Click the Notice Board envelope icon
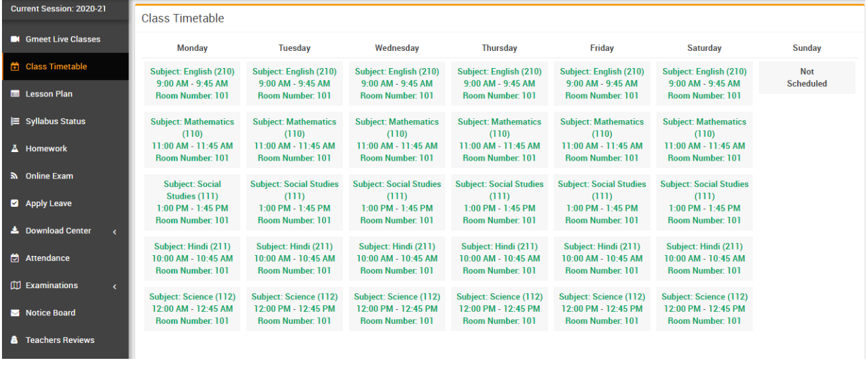868x376 pixels. coord(15,313)
